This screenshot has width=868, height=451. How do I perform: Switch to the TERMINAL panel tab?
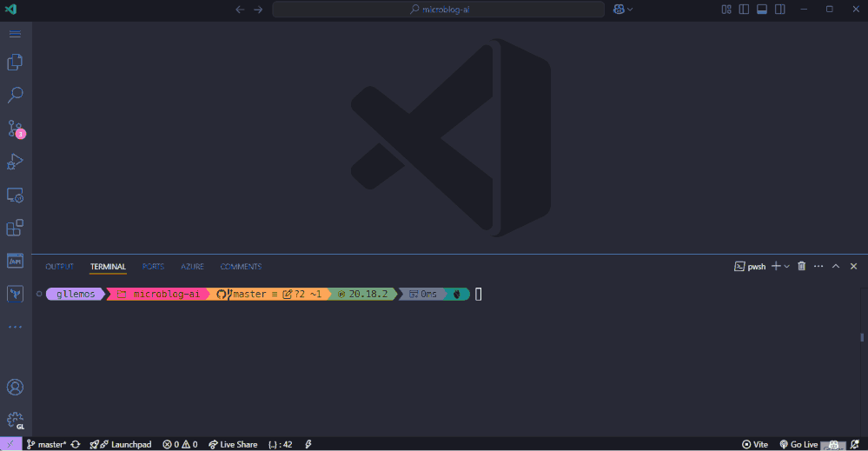(x=108, y=267)
